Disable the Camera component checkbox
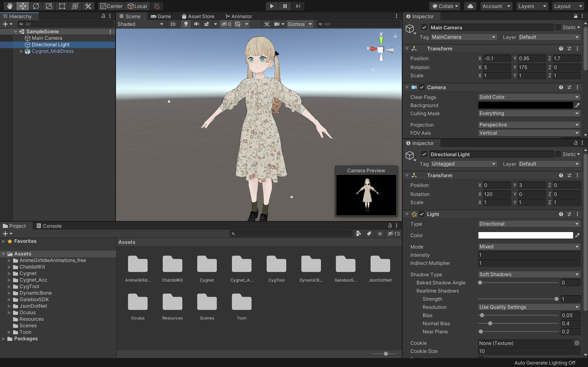 click(422, 87)
